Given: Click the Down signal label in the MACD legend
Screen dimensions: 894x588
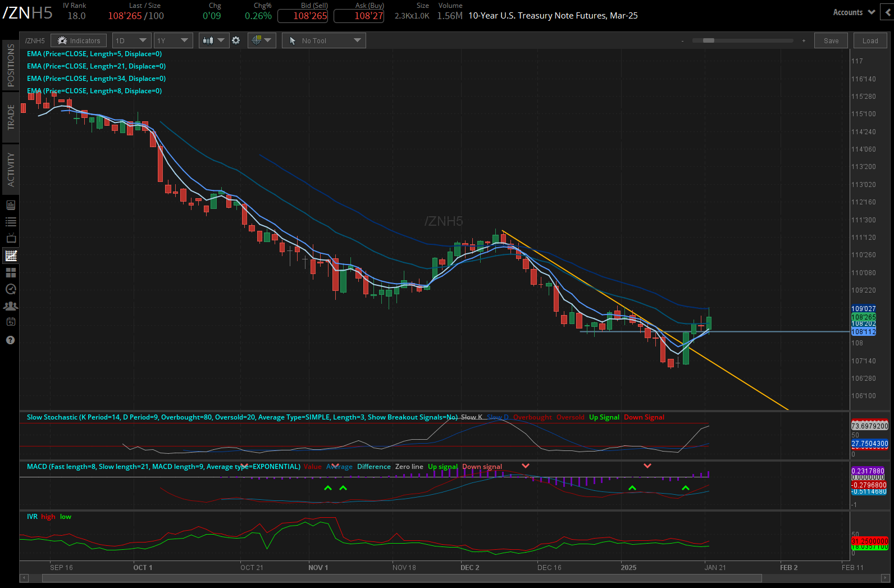Looking at the screenshot, I should click(x=482, y=467).
